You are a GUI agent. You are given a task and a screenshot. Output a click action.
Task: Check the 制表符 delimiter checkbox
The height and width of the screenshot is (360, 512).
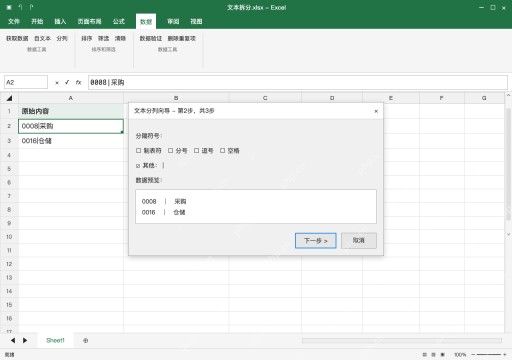(x=139, y=151)
